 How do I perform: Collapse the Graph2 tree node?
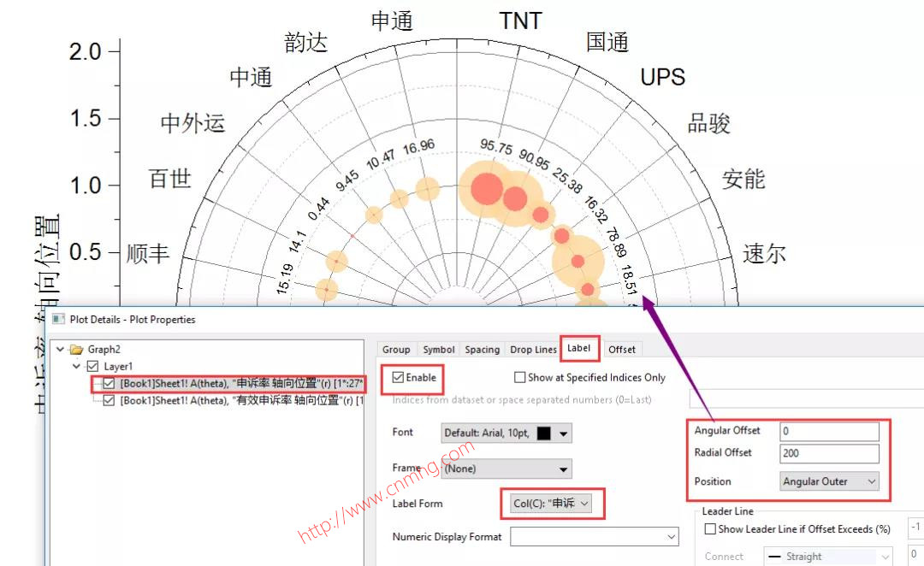point(59,348)
